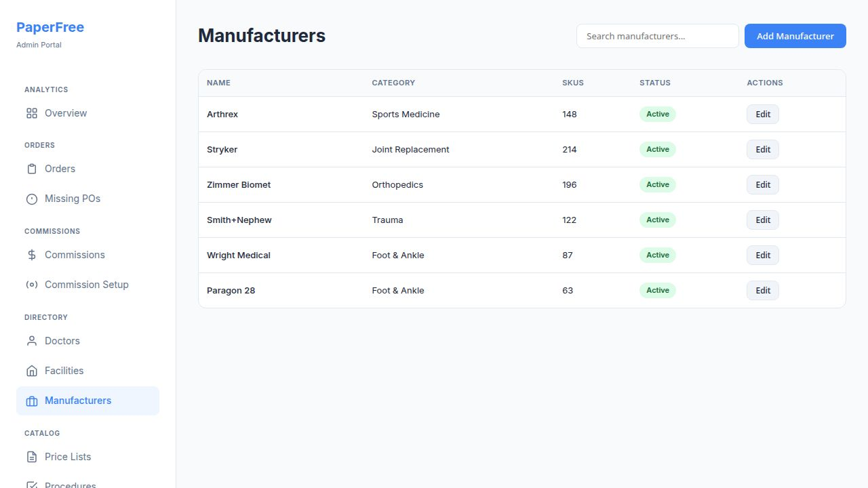This screenshot has height=488, width=868.
Task: Click the Procedures checkmark icon
Action: [x=31, y=484]
